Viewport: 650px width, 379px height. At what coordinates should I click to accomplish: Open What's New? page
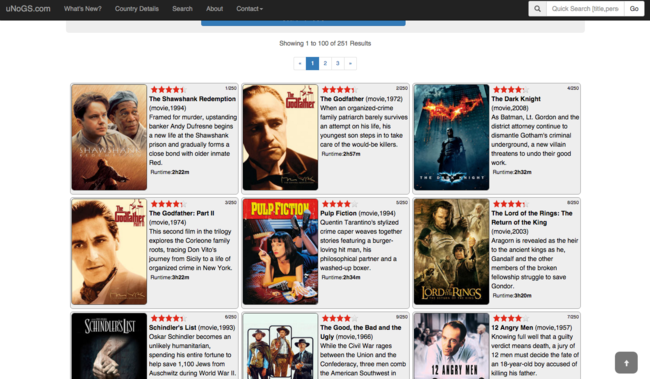click(x=82, y=9)
